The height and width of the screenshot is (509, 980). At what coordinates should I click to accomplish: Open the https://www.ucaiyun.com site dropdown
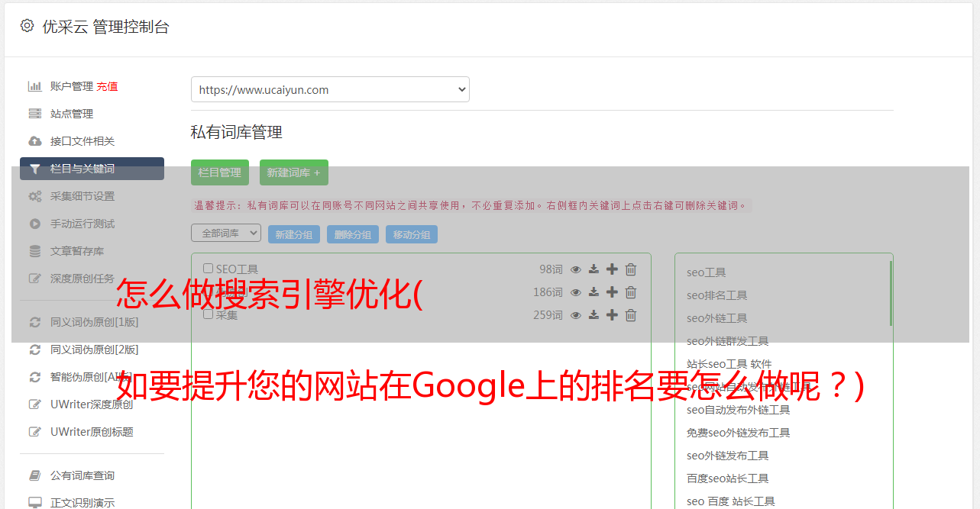click(330, 89)
